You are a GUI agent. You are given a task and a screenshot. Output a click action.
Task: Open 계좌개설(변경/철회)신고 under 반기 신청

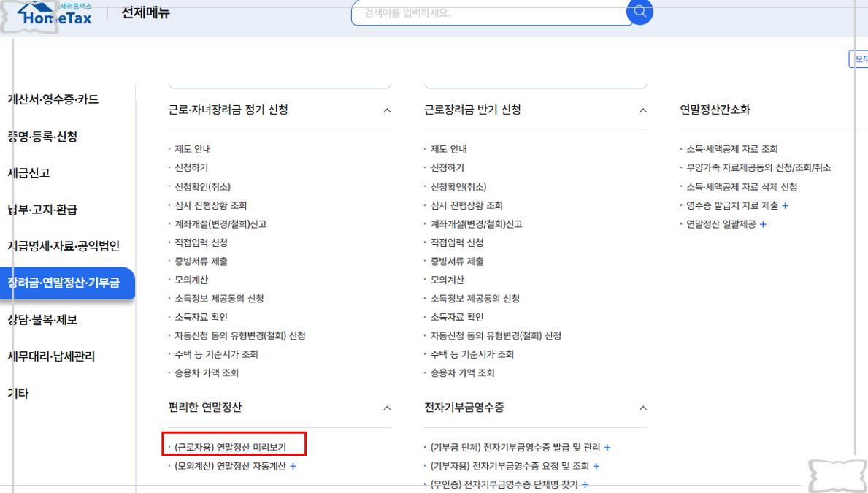click(476, 224)
